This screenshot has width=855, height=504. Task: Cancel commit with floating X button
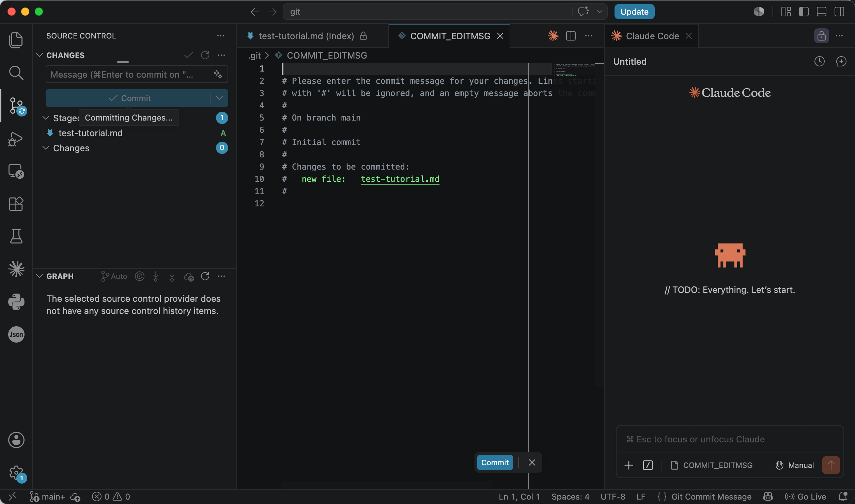click(532, 462)
